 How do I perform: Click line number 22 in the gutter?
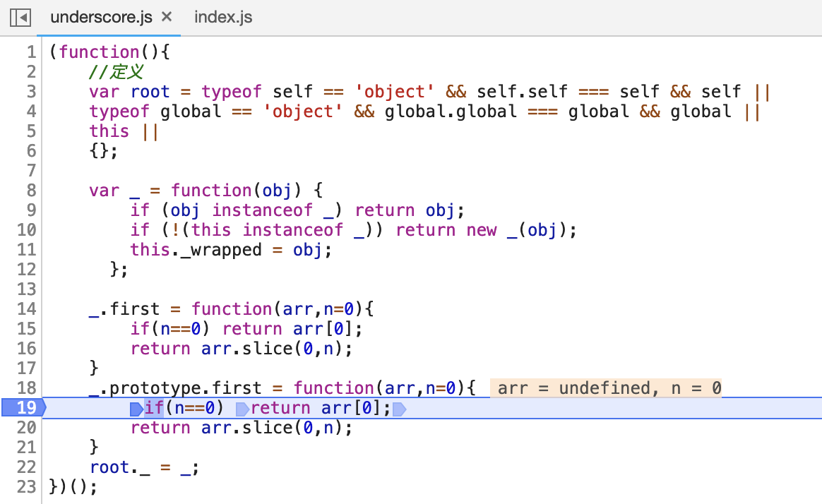[x=27, y=467]
